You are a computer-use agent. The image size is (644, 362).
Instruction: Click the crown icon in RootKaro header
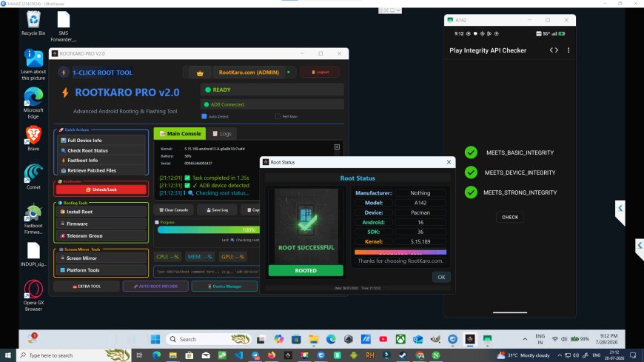coord(200,73)
